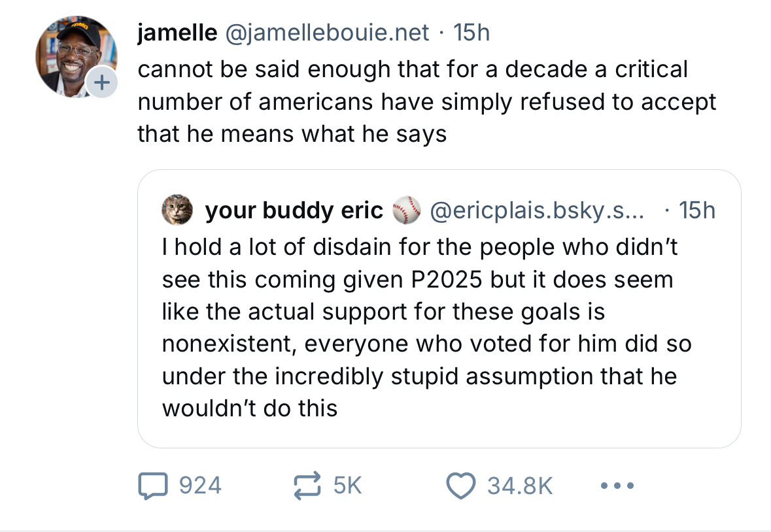Click the baseball emoji beside eric's name
Image resolution: width=771 pixels, height=532 pixels.
click(x=405, y=210)
